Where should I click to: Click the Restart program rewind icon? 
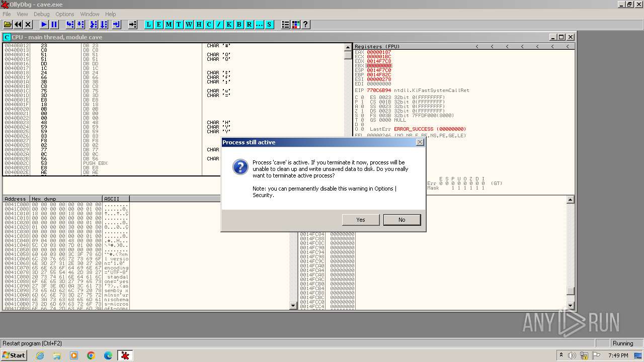coord(18,24)
